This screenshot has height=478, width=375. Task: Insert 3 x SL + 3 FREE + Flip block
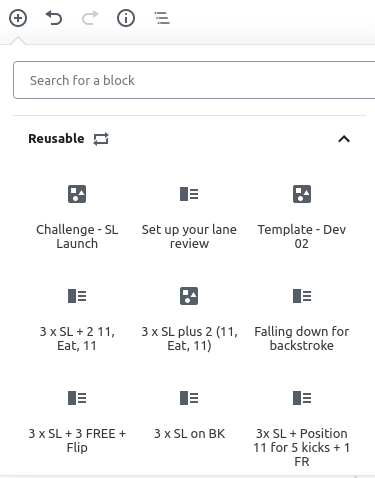(77, 421)
